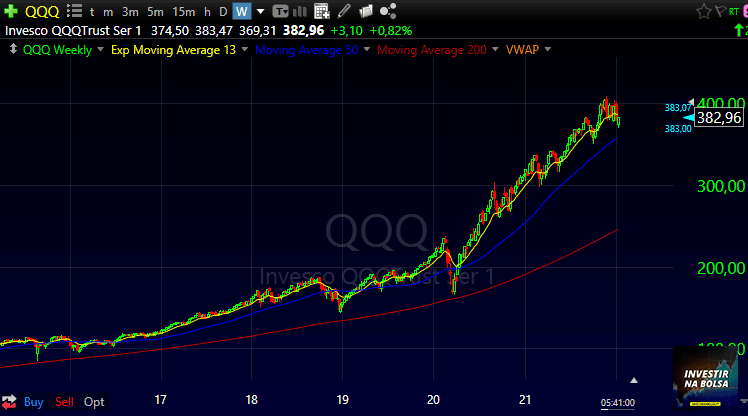
Task: Click the Buy button
Action: [x=33, y=402]
